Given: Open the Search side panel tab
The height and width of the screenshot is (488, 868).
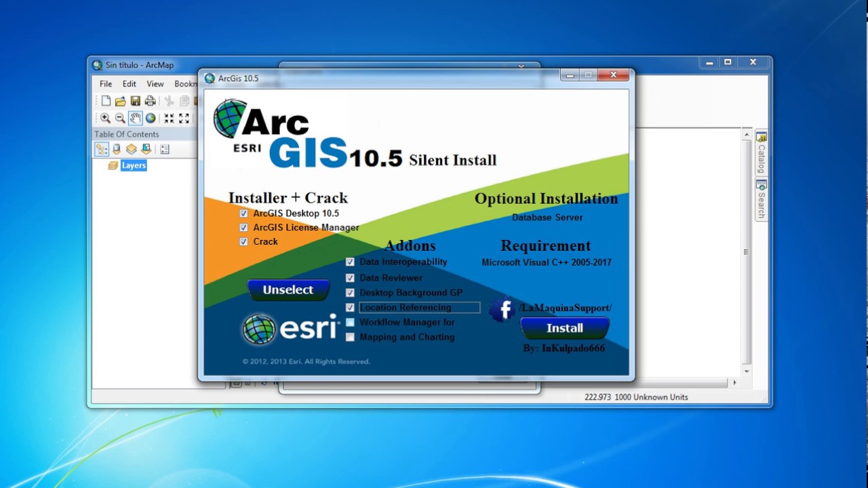Looking at the screenshot, I should tap(762, 200).
